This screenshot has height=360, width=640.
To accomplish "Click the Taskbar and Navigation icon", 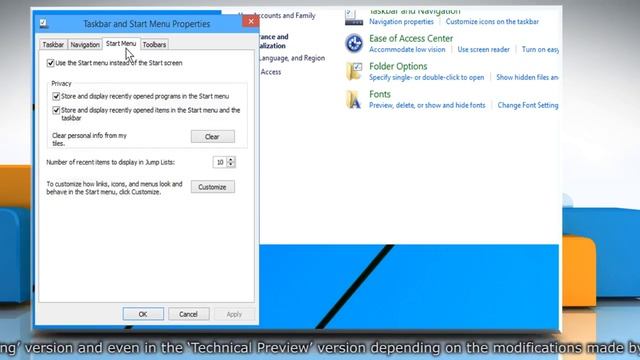I will tap(353, 17).
